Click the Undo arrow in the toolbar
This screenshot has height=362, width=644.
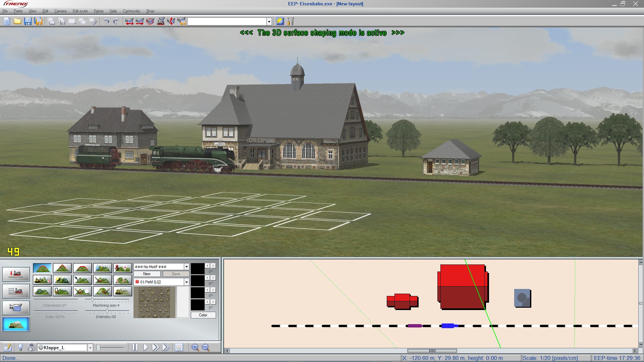(x=106, y=21)
